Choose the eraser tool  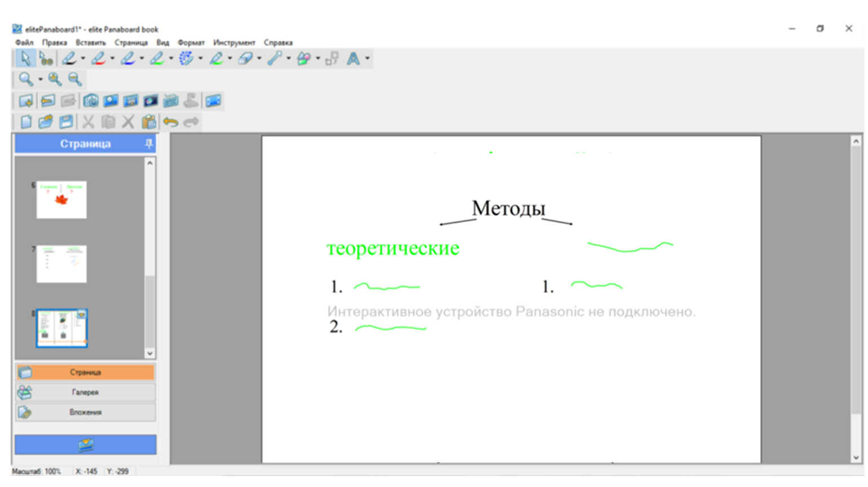245,59
